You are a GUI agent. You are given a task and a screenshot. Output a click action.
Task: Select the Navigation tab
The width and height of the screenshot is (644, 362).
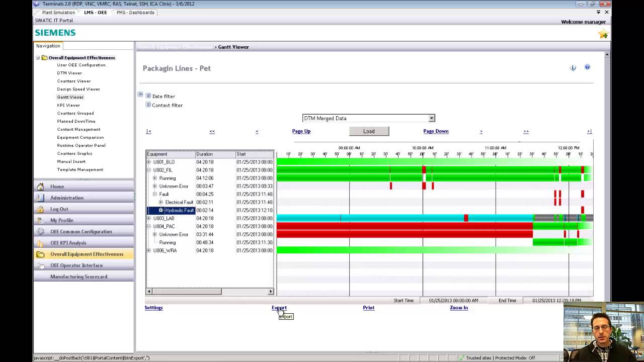coord(48,46)
